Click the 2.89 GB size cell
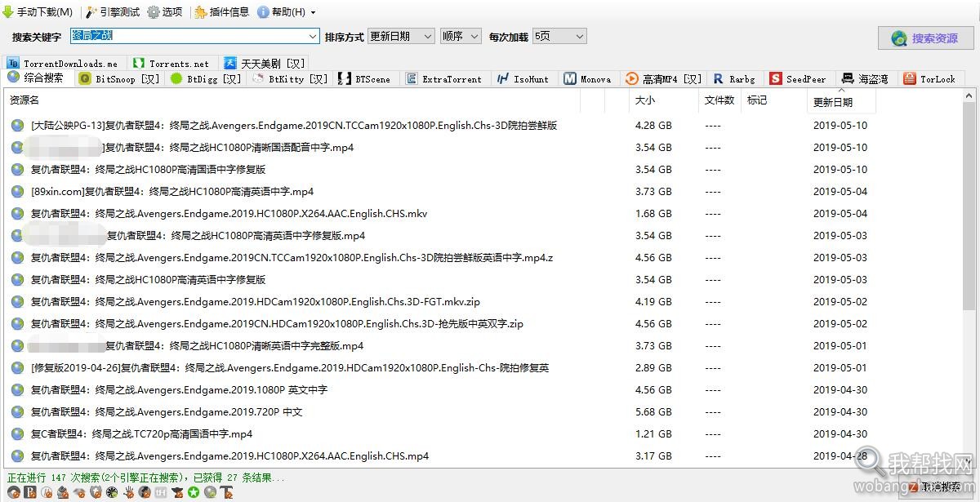The width and height of the screenshot is (980, 502). point(653,368)
